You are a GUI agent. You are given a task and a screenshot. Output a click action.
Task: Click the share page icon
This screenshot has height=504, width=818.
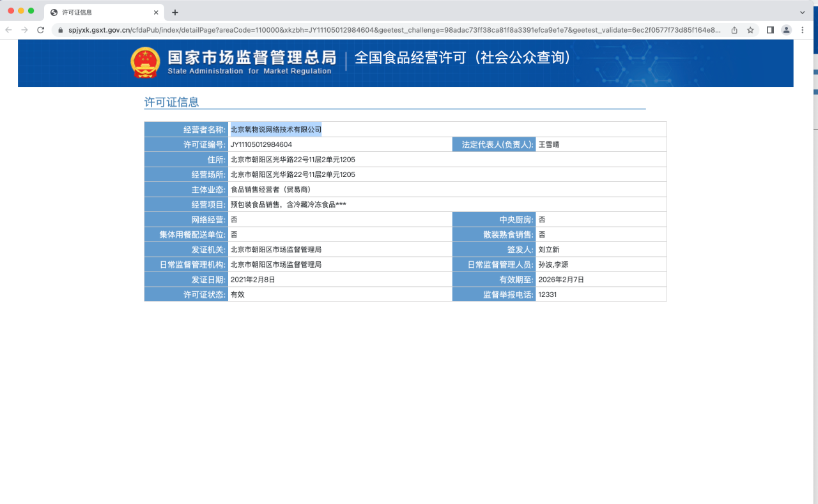pos(734,30)
